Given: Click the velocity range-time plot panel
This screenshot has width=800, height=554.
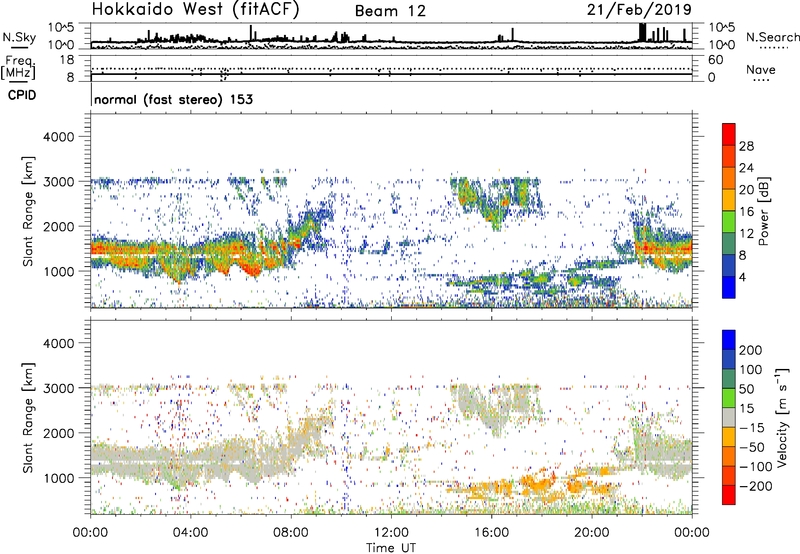Looking at the screenshot, I should pyautogui.click(x=391, y=416).
